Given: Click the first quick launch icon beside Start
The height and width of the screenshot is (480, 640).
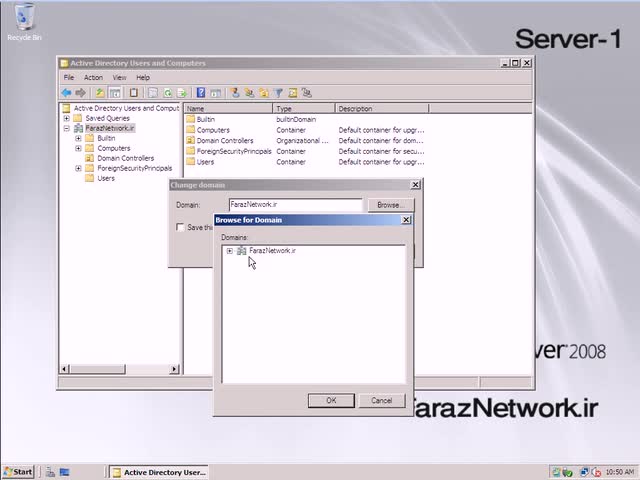Looking at the screenshot, I should click(50, 472).
